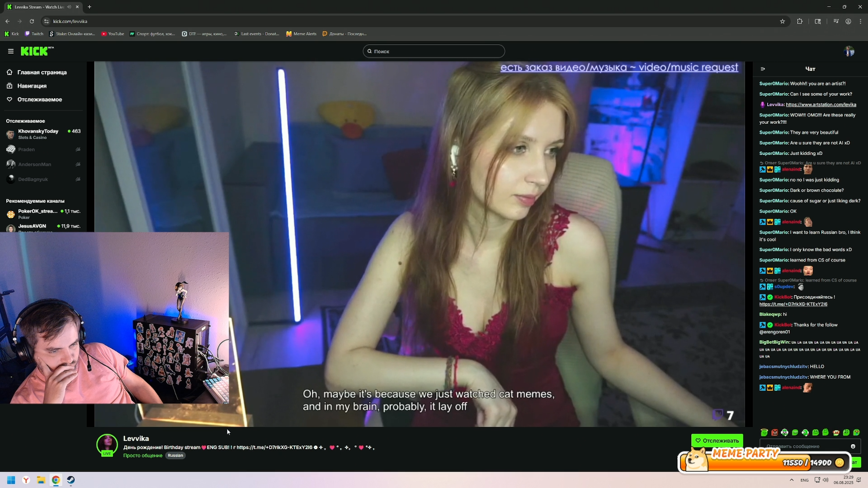Toggle follow with the Отслеживать button
Screen dimensions: 868x488
pyautogui.click(x=717, y=441)
